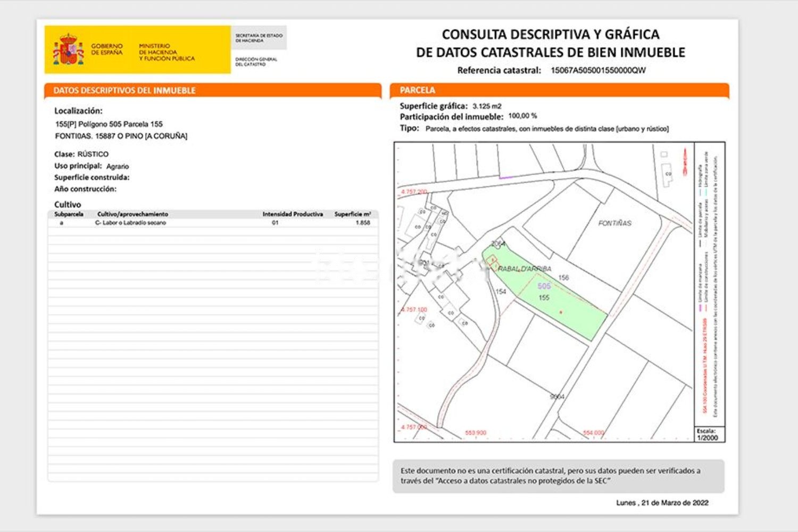Select the small red building outline in parcel 155
The image size is (798, 532).
point(493,261)
